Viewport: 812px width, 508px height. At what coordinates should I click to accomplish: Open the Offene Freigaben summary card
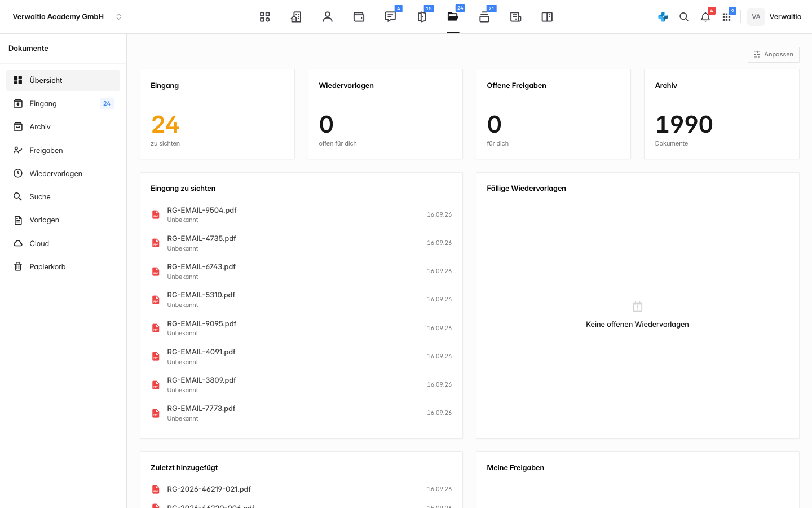[x=553, y=114]
